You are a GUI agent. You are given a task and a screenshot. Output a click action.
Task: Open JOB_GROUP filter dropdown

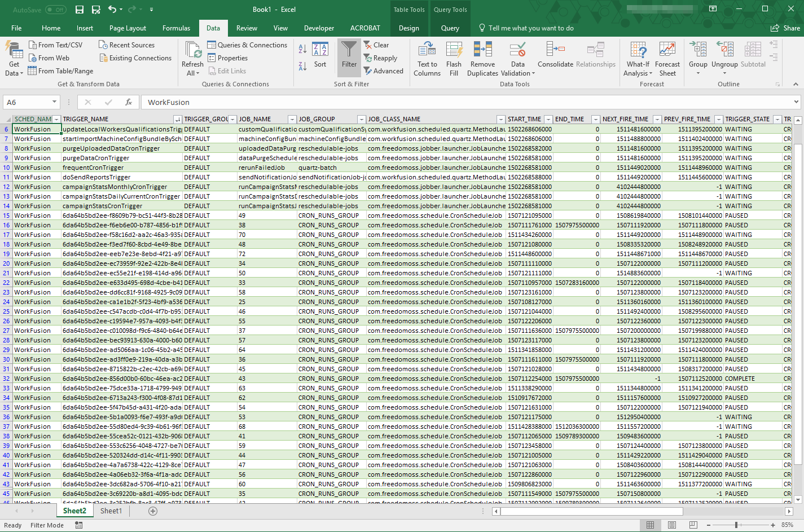pos(362,119)
